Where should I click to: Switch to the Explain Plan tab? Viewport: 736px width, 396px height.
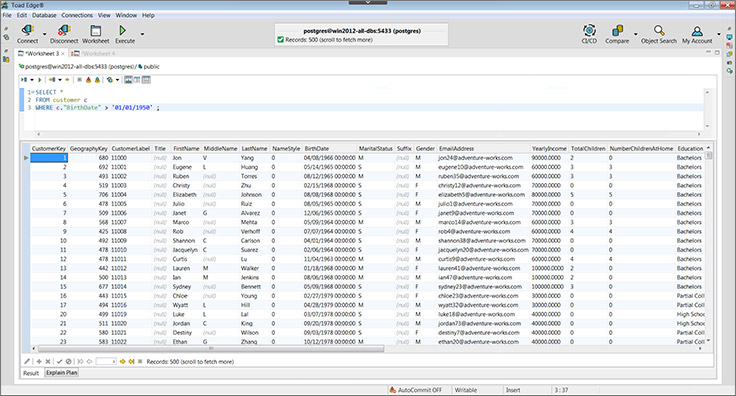(x=61, y=373)
